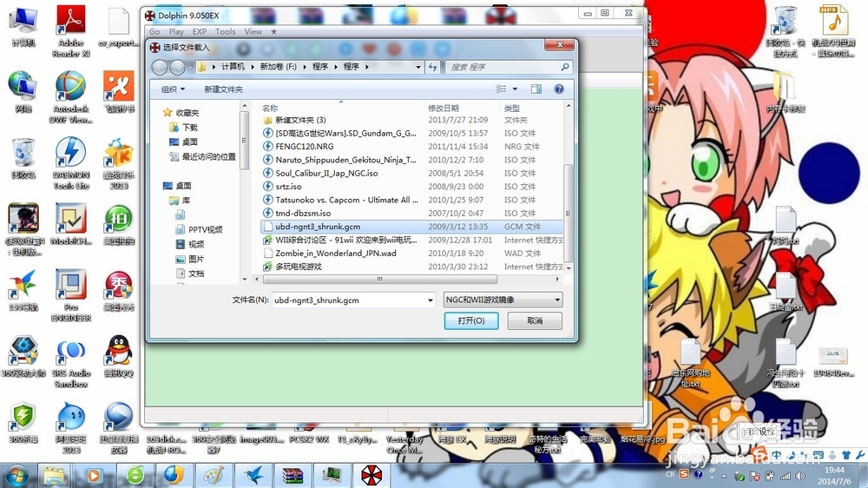Open Autodesk DWF Viewer desktop icon

[71, 97]
